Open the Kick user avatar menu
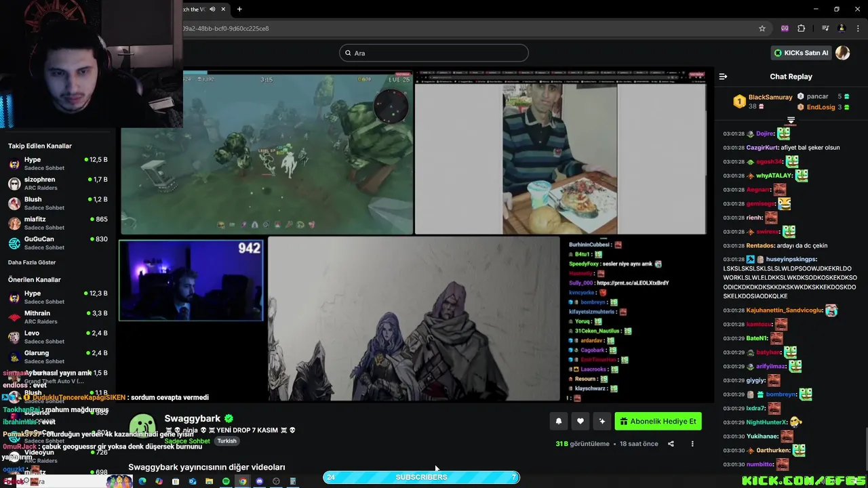 (843, 53)
